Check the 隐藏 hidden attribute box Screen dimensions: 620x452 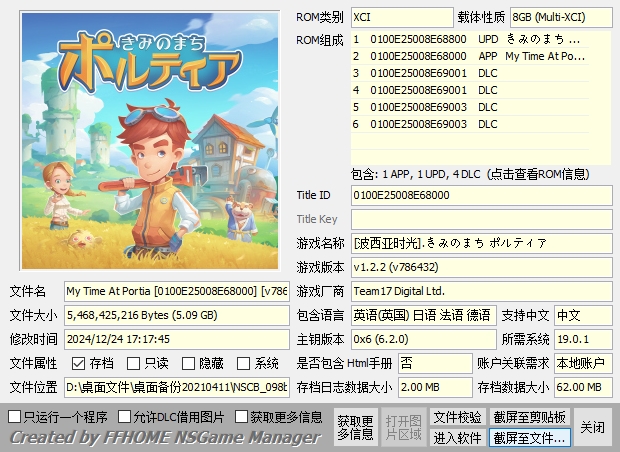click(189, 363)
